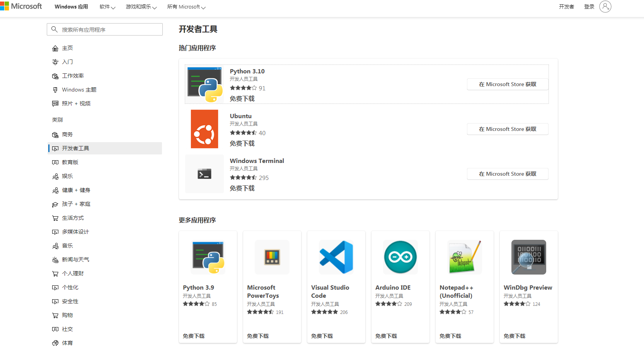Click the WinDbg Preview title text
The image size is (644, 346).
528,287
